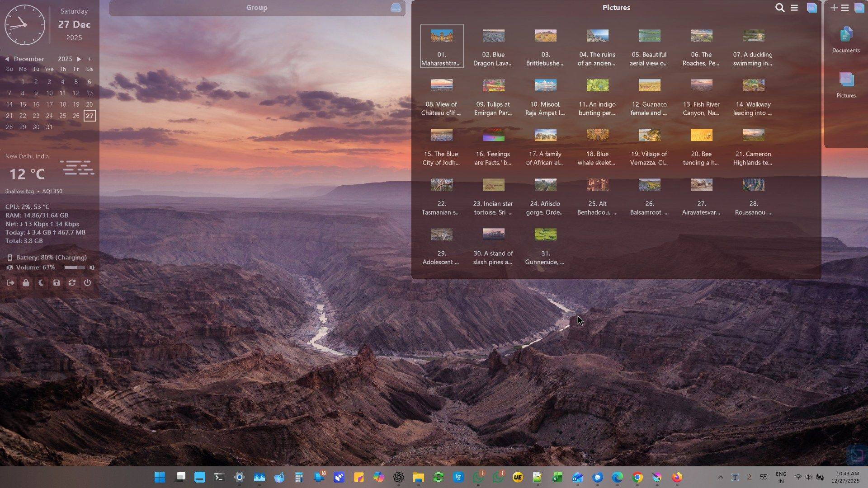Viewport: 868px width, 488px height.
Task: Open the Documents folder shortcut
Action: click(845, 38)
